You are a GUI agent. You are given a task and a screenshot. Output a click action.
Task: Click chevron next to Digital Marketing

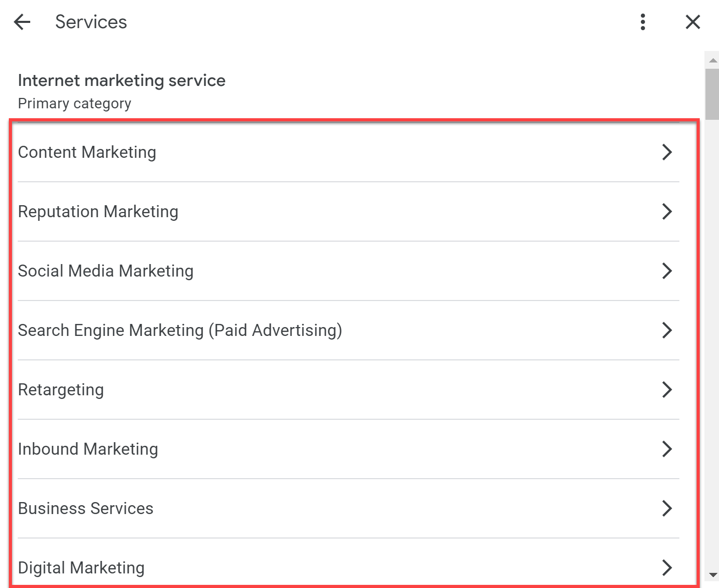tap(667, 568)
